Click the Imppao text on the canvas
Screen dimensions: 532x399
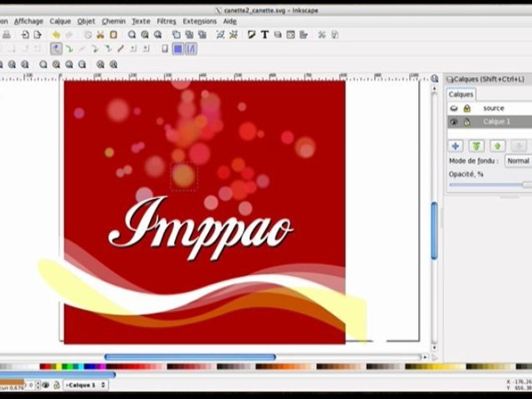[201, 228]
